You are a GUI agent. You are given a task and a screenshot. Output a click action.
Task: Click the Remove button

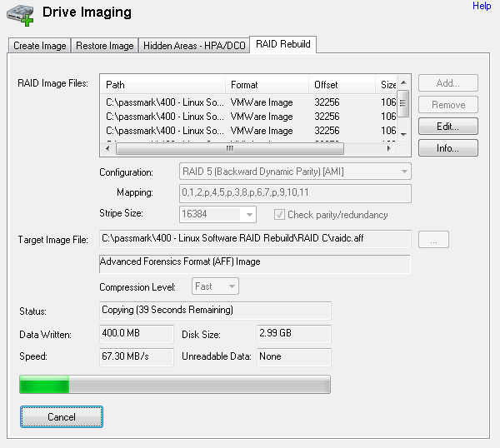pyautogui.click(x=448, y=105)
